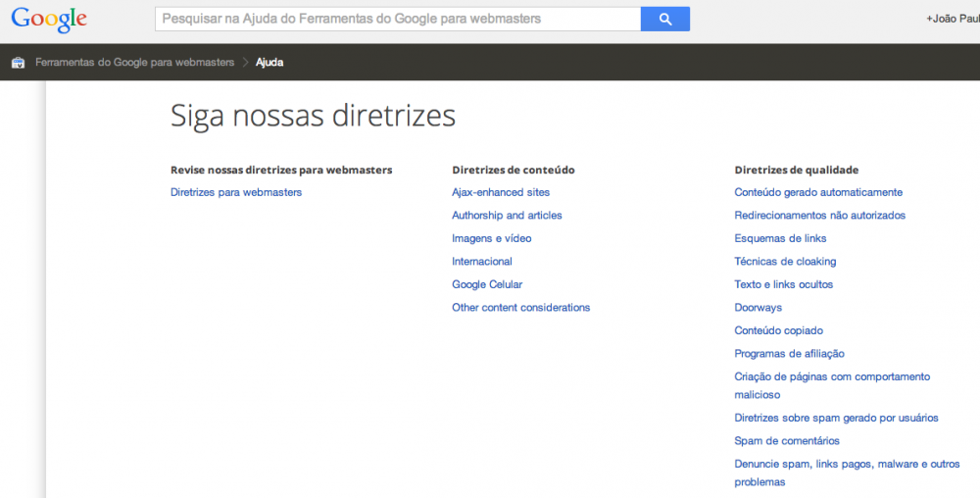The image size is (980, 498).
Task: Click Redirecionamentos não autorizados link
Action: coord(819,216)
